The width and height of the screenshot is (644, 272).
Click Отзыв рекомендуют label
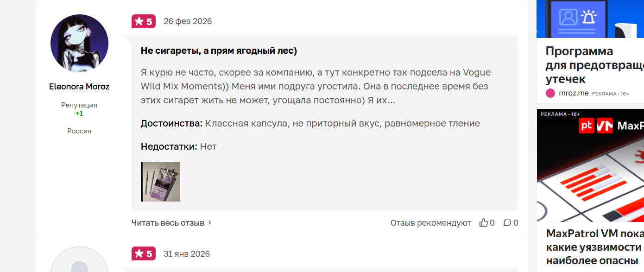[x=430, y=223]
